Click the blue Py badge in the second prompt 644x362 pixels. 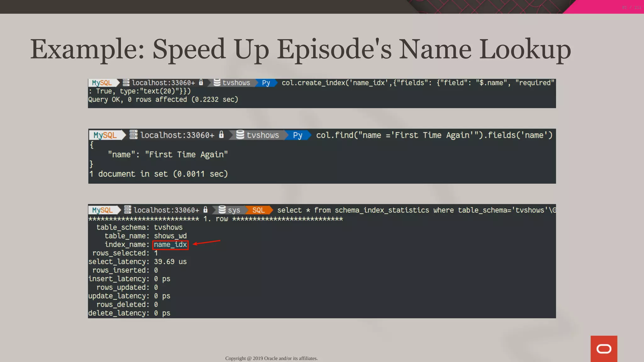coord(297,135)
